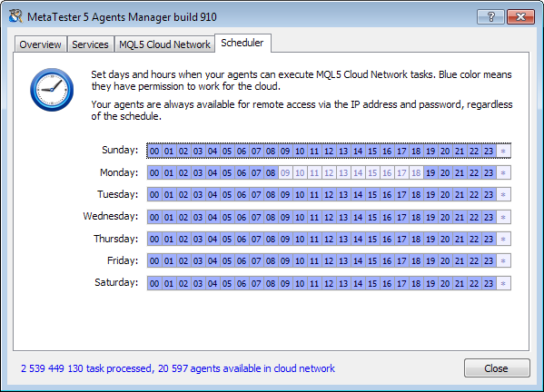The height and width of the screenshot is (392, 544).
Task: Disable Saturday hour 19
Action: click(430, 283)
